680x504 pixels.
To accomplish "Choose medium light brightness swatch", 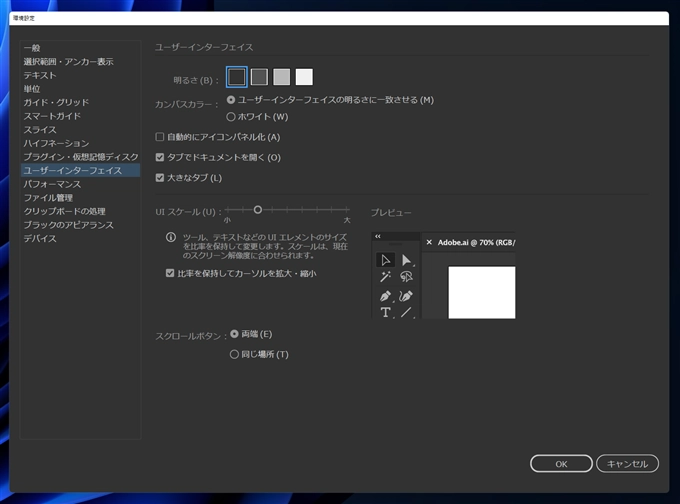I will (x=281, y=77).
